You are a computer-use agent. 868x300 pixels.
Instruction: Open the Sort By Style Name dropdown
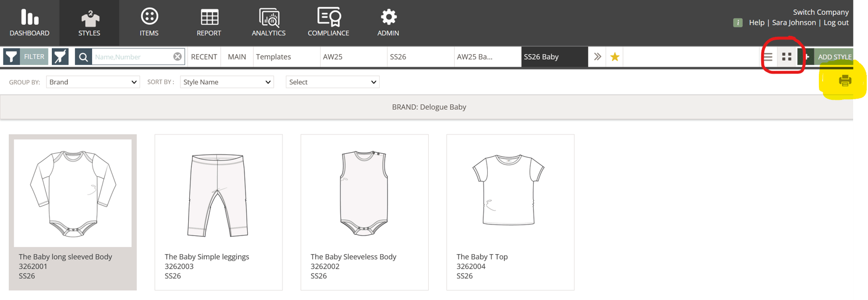pos(227,82)
